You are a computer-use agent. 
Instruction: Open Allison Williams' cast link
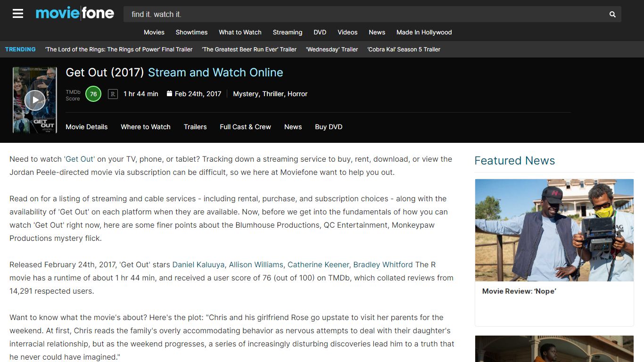tap(256, 265)
